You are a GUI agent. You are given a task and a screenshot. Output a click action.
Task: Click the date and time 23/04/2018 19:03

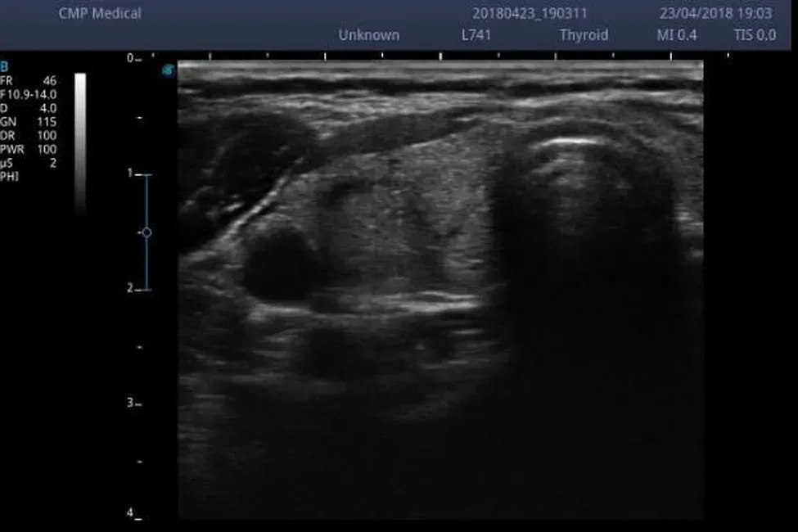pyautogui.click(x=716, y=13)
